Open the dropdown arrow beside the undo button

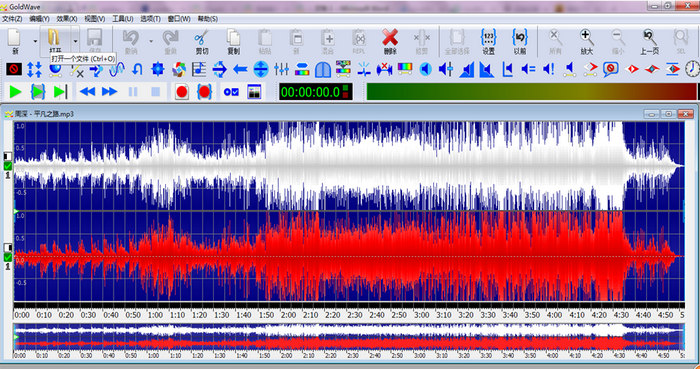151,41
